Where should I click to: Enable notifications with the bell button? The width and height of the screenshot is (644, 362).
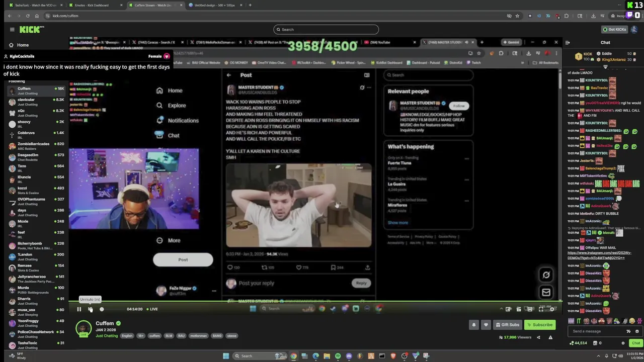(473, 325)
